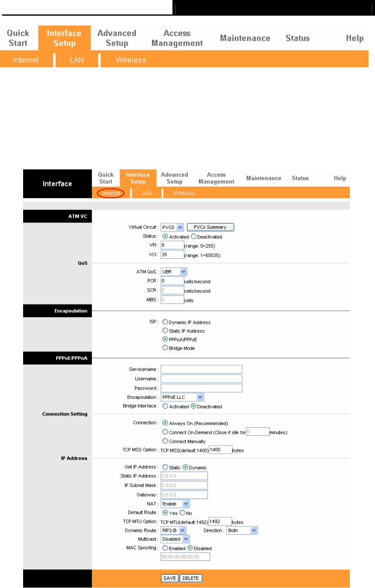Click the Static IP Address input box
The width and height of the screenshot is (375, 588).
(184, 476)
